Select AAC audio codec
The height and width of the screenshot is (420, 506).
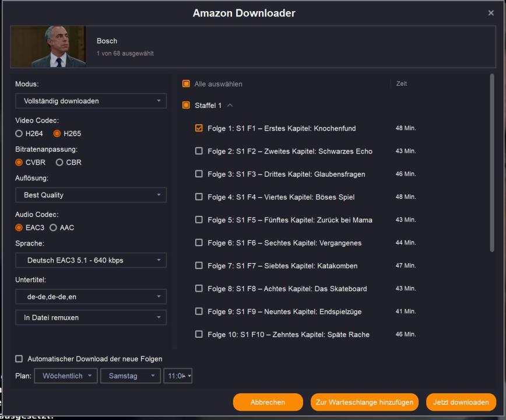pyautogui.click(x=52, y=228)
